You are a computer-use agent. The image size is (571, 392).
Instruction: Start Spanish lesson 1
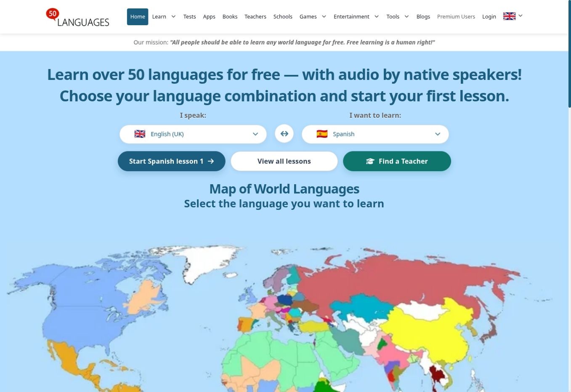[172, 161]
